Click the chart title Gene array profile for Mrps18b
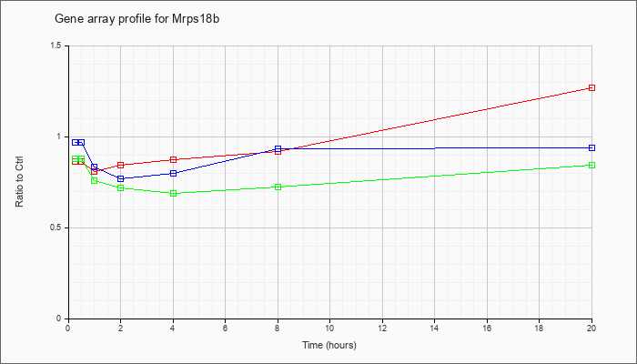 (x=136, y=19)
